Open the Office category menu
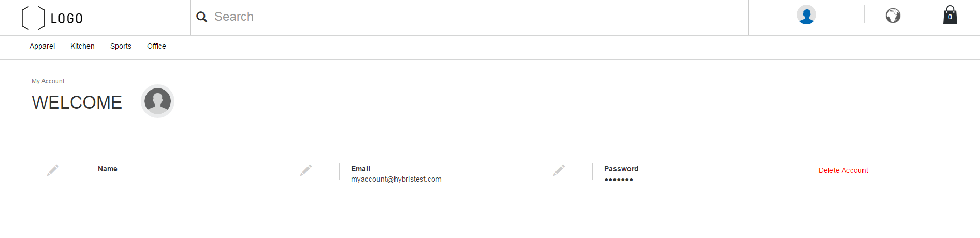Viewport: 980px width, 238px height. tap(156, 46)
